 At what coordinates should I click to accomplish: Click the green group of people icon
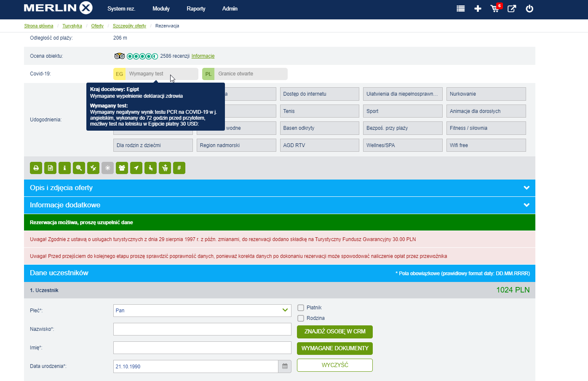[122, 168]
